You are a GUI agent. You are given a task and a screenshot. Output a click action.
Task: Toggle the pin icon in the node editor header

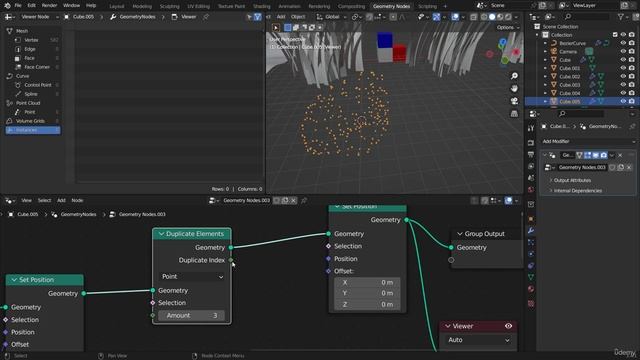click(304, 200)
